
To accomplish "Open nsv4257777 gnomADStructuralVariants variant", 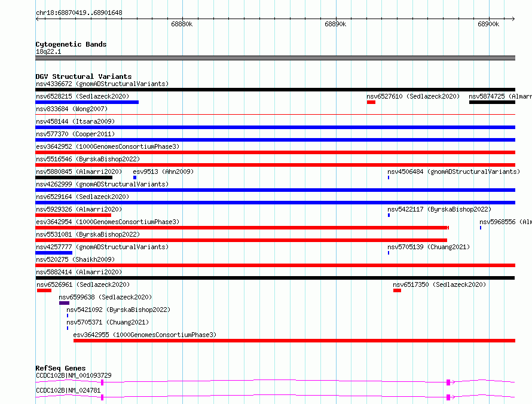I will point(102,247).
